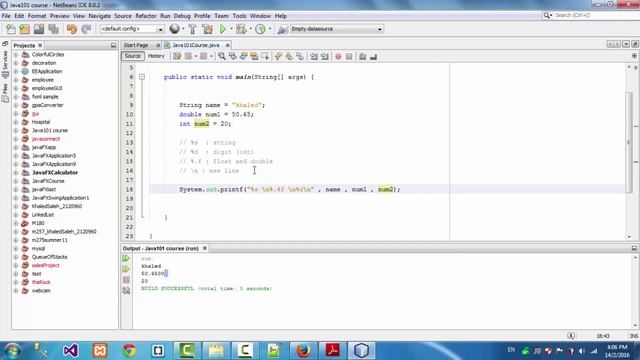The height and width of the screenshot is (360, 640).
Task: Open Visual Studio from the taskbar
Action: click(x=71, y=350)
